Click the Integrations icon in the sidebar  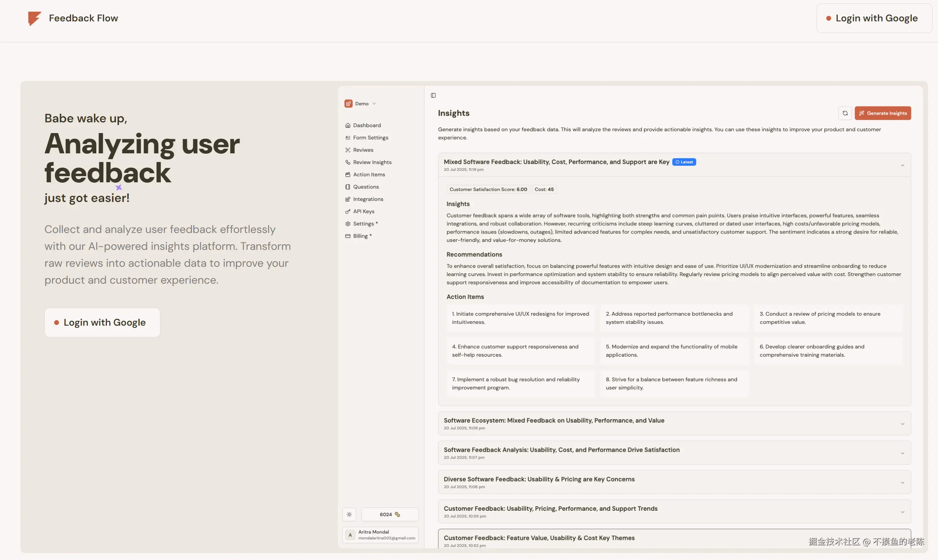(x=348, y=199)
